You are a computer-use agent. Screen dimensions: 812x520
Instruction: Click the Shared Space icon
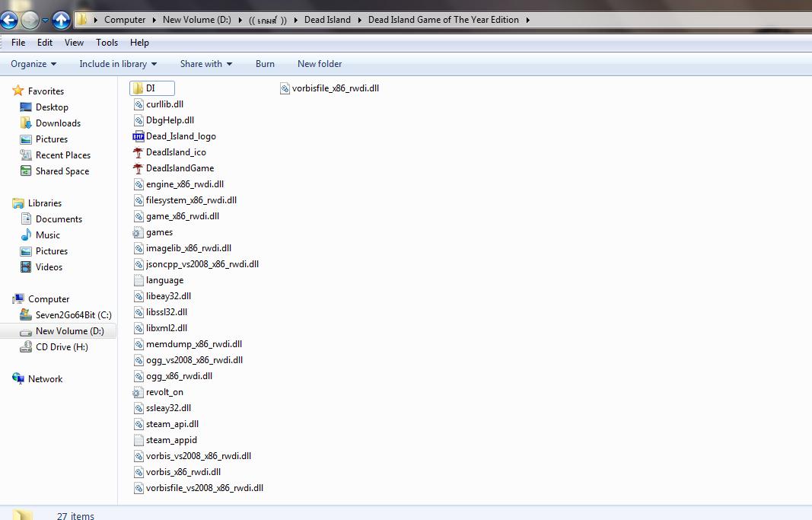coord(25,171)
